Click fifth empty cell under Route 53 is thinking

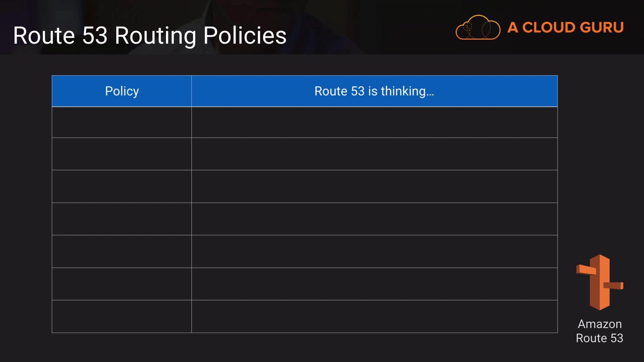[374, 251]
